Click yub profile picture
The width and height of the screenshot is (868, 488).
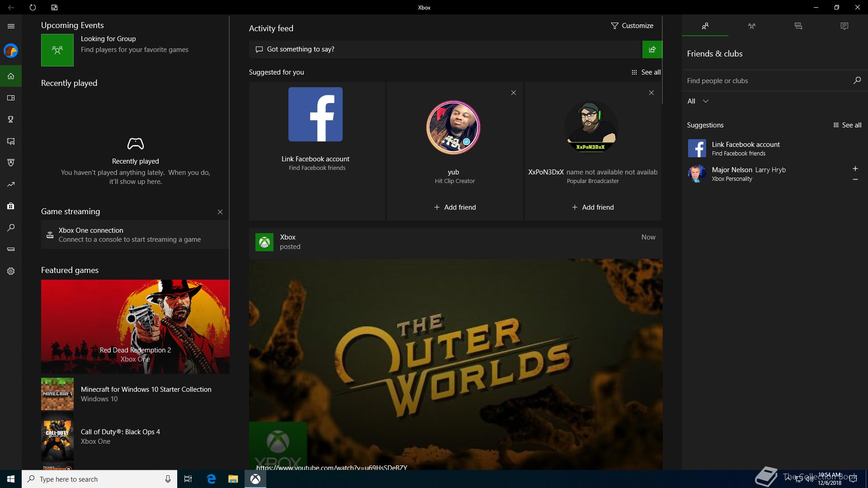(x=453, y=127)
